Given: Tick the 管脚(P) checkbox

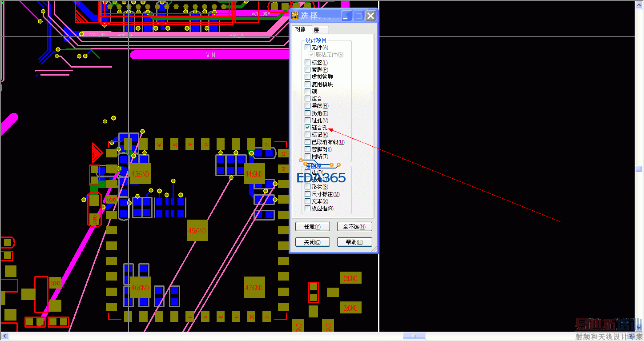Looking at the screenshot, I should 308,70.
